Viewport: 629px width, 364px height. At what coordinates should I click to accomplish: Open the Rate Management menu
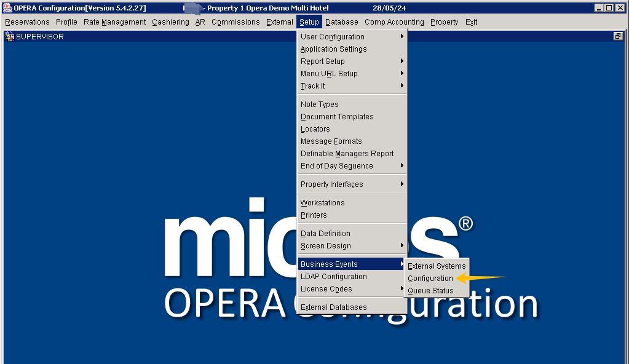pyautogui.click(x=115, y=22)
